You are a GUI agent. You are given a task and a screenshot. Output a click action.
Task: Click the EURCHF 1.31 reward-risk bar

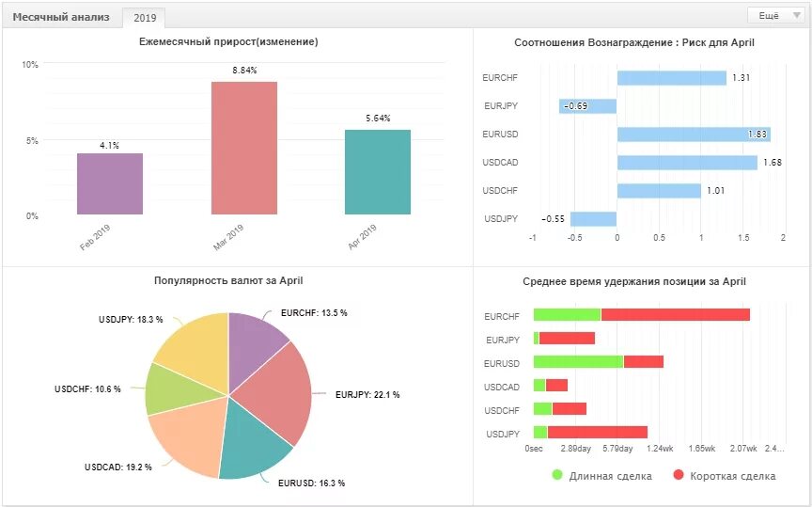click(x=672, y=78)
